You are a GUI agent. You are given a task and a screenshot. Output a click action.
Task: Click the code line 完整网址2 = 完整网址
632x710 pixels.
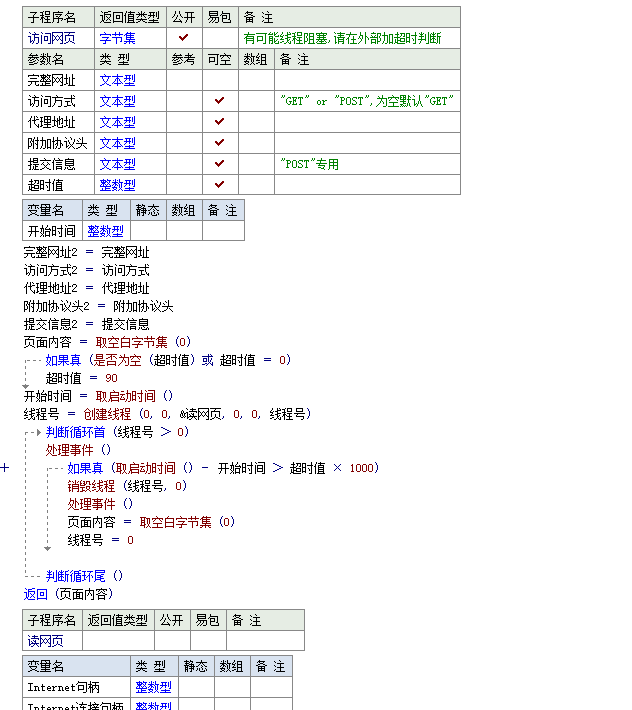coord(86,252)
